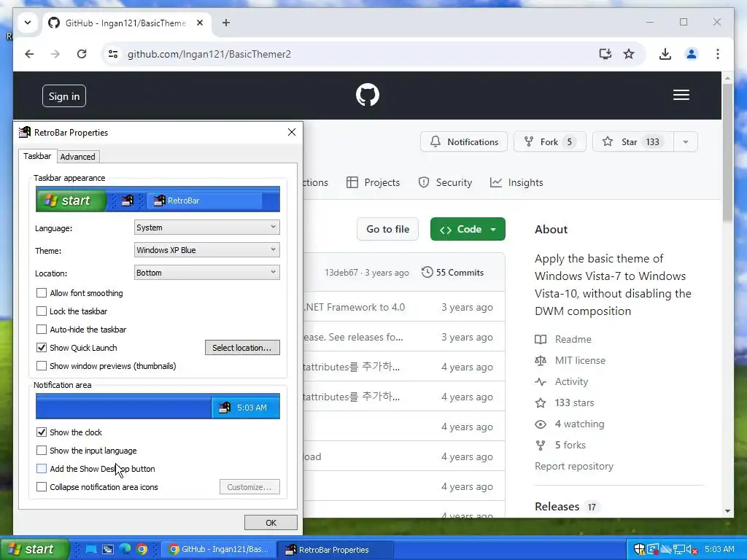Image resolution: width=747 pixels, height=560 pixels.
Task: Reload the GitHub page
Action: (x=82, y=54)
